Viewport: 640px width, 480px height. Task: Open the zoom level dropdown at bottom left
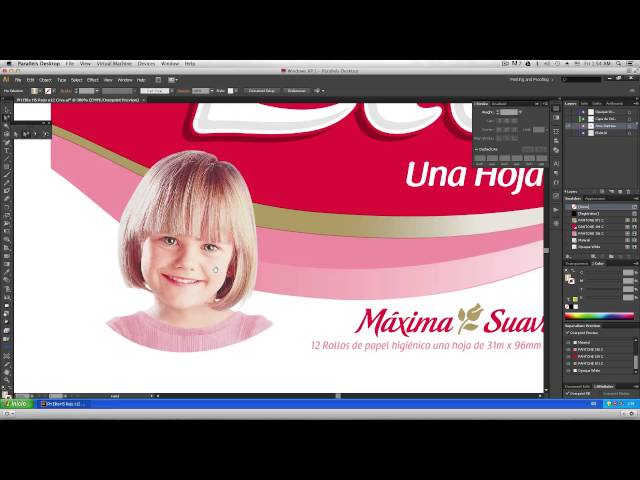32,396
